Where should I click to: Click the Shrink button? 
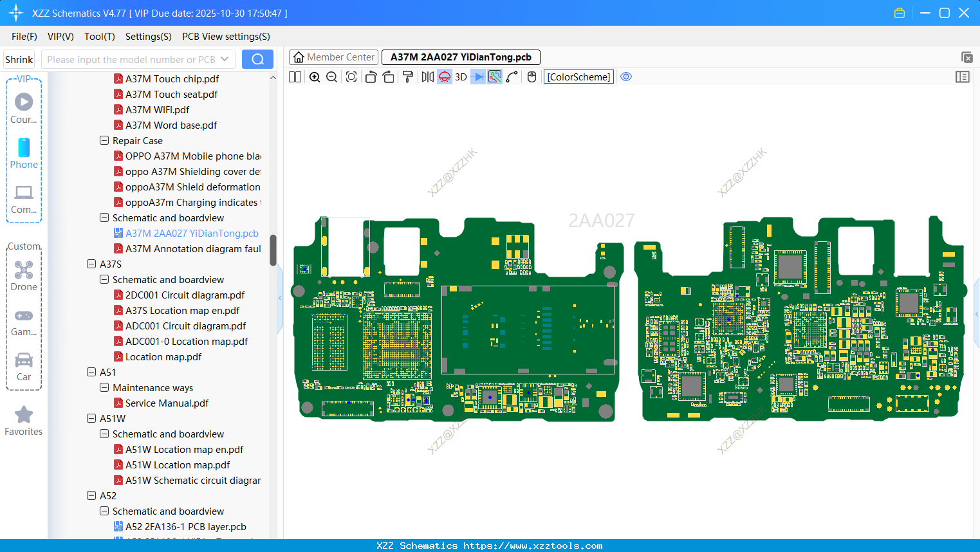pyautogui.click(x=19, y=59)
